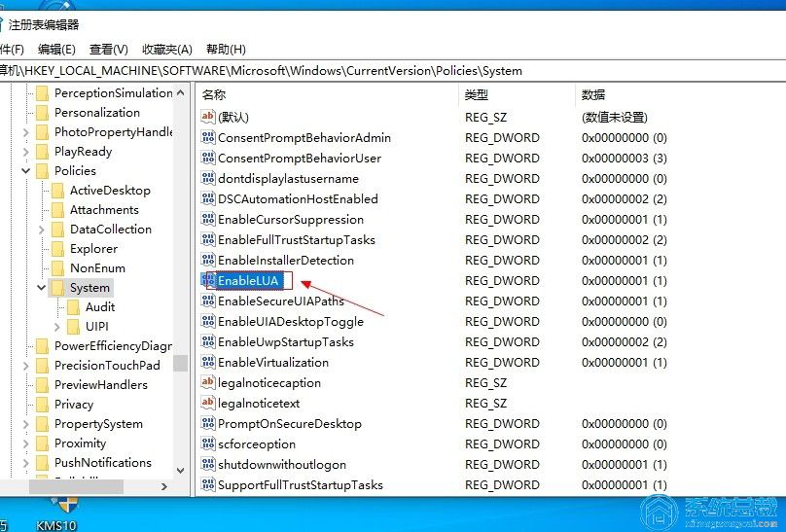Select the EnableLUA value name
Image resolution: width=786 pixels, height=532 pixels.
click(x=248, y=280)
